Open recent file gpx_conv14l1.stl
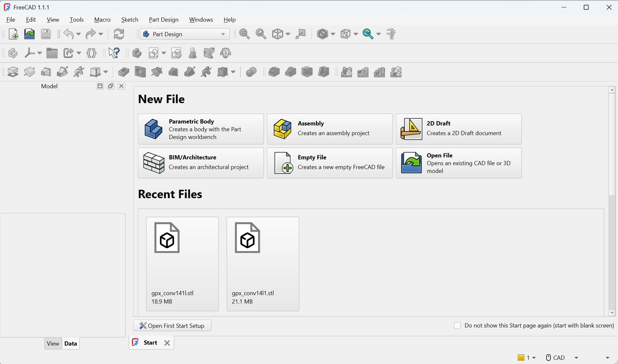Screen dimensions: 618x364 pos(263,264)
